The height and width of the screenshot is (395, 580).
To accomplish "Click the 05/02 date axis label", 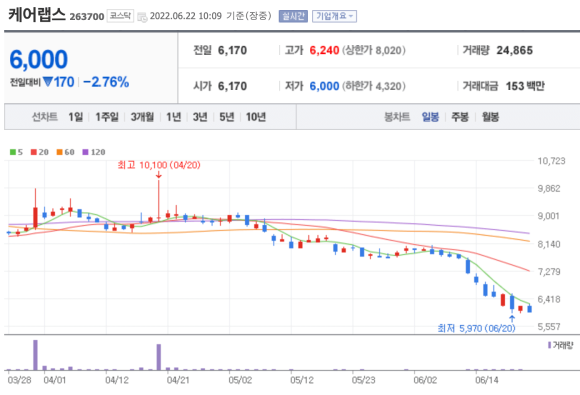I will pyautogui.click(x=240, y=380).
